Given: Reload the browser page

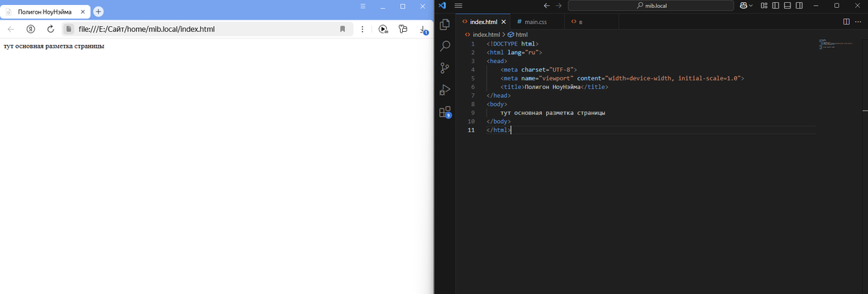Looking at the screenshot, I should click(x=51, y=29).
